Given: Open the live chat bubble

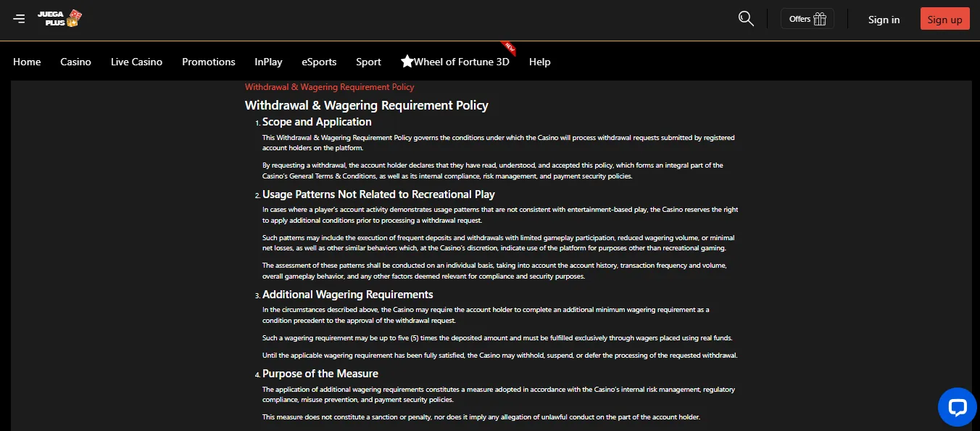Looking at the screenshot, I should 957,407.
